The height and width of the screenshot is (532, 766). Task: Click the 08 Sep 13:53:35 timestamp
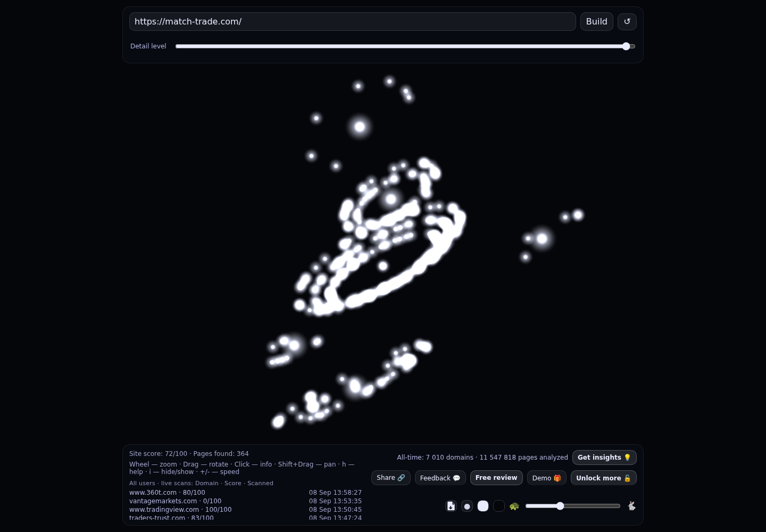coord(335,501)
